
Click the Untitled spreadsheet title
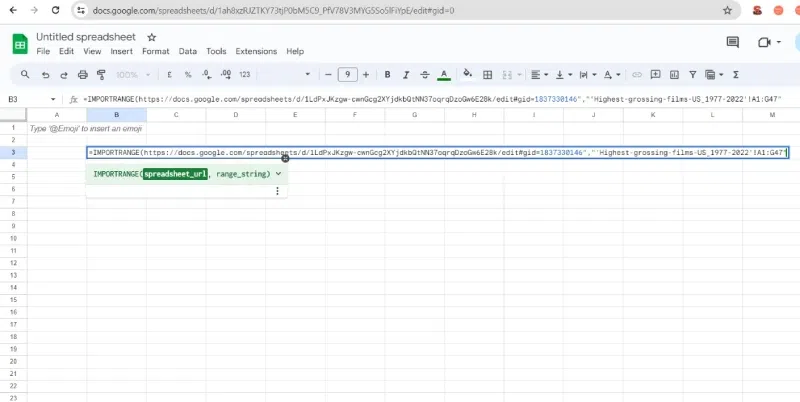[x=86, y=37]
